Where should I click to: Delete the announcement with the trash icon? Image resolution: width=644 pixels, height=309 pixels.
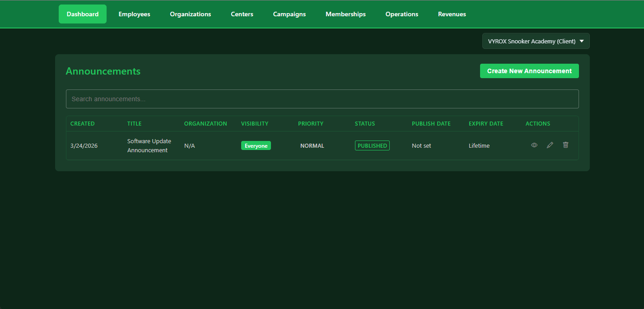pos(565,145)
